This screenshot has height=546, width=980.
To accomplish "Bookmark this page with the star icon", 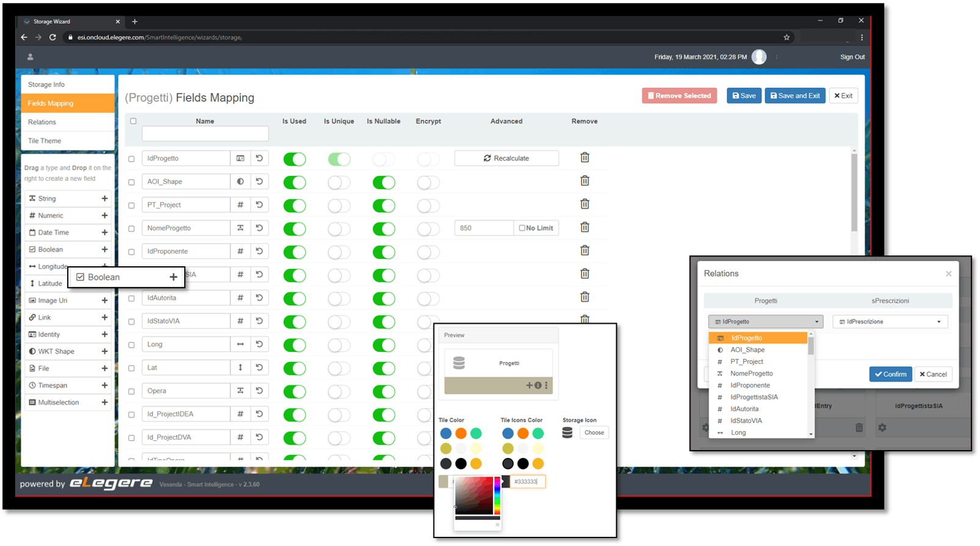I will pos(787,37).
